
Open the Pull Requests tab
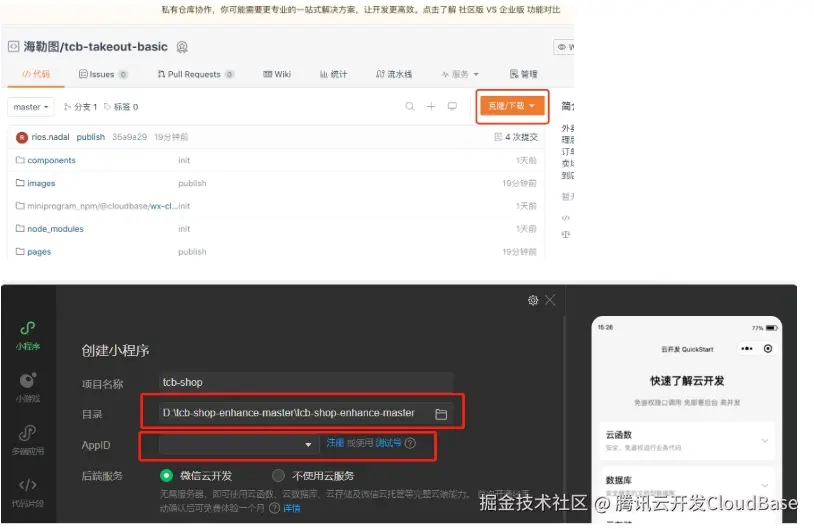tap(195, 74)
